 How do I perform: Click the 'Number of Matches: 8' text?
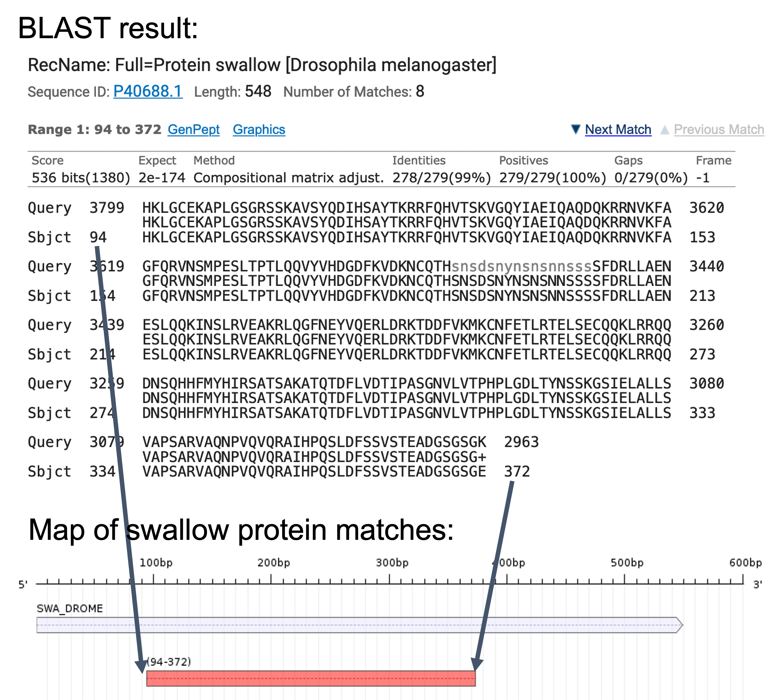pyautogui.click(x=354, y=91)
